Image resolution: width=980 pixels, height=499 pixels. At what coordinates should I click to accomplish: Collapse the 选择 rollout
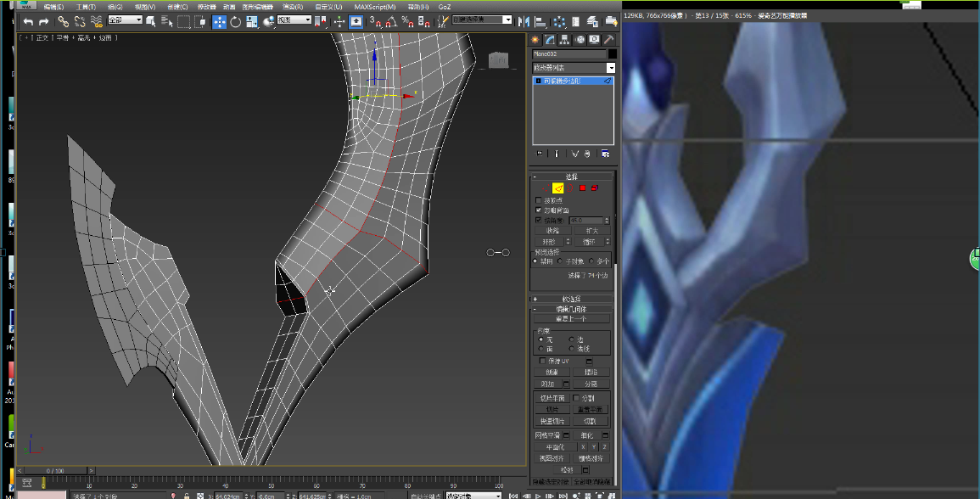(572, 177)
